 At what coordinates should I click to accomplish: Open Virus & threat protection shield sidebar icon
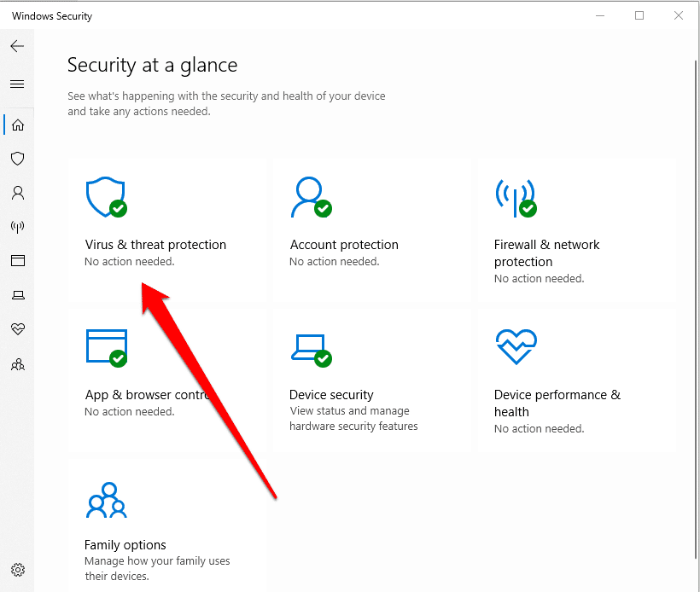17,159
